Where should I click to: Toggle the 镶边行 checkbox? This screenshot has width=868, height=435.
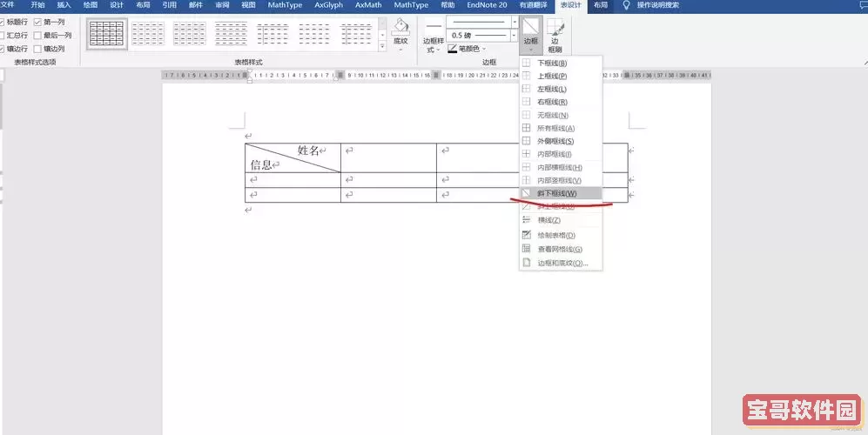click(2, 49)
